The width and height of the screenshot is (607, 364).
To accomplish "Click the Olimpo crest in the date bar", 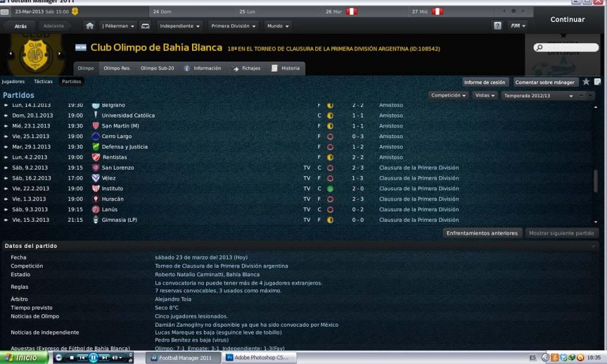I will pos(75,11).
